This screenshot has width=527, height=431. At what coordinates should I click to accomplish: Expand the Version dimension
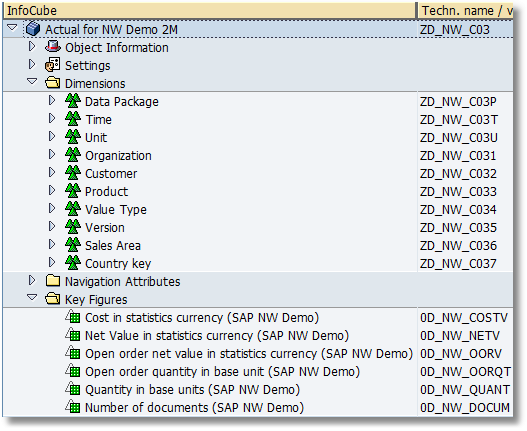click(52, 226)
